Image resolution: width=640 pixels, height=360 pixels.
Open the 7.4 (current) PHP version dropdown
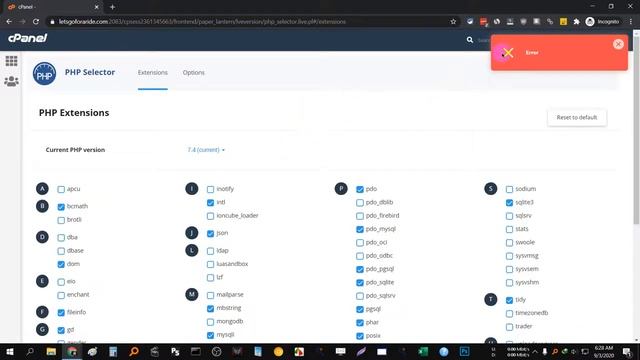(206, 150)
